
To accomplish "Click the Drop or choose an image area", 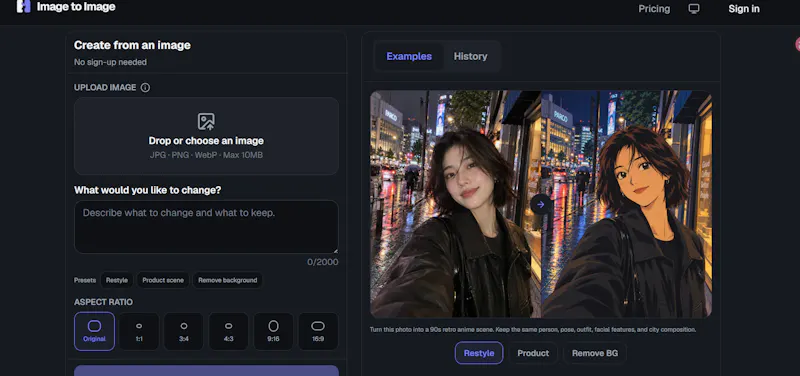I will coord(206,136).
